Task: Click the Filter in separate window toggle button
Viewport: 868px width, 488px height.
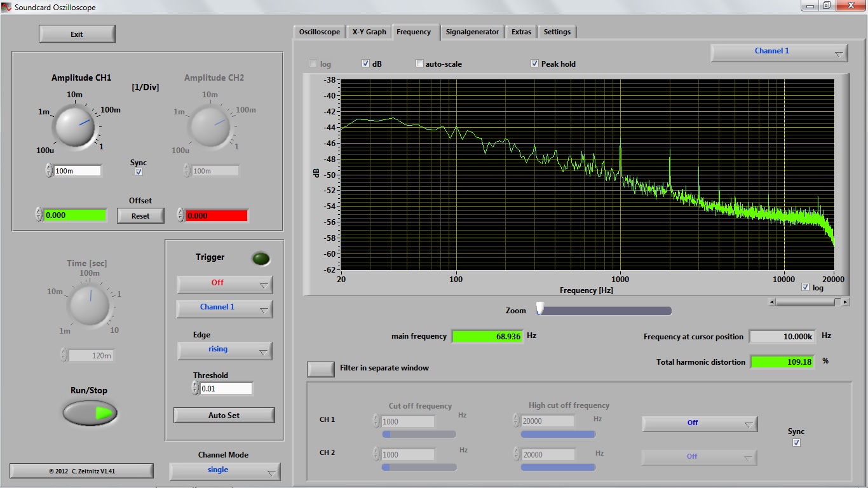Action: pyautogui.click(x=321, y=369)
